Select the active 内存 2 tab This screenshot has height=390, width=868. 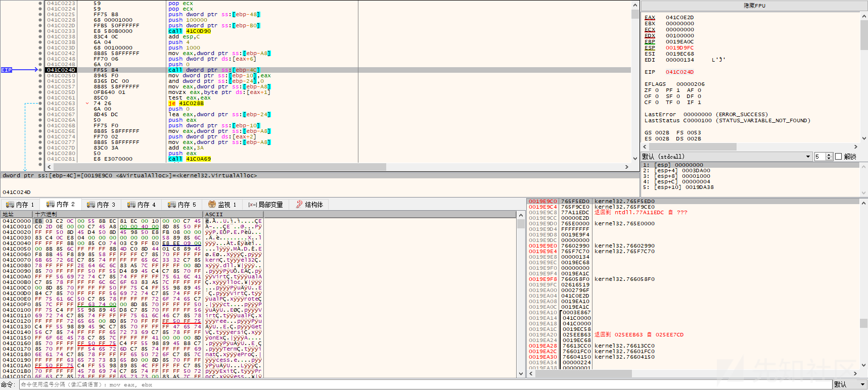pyautogui.click(x=61, y=204)
